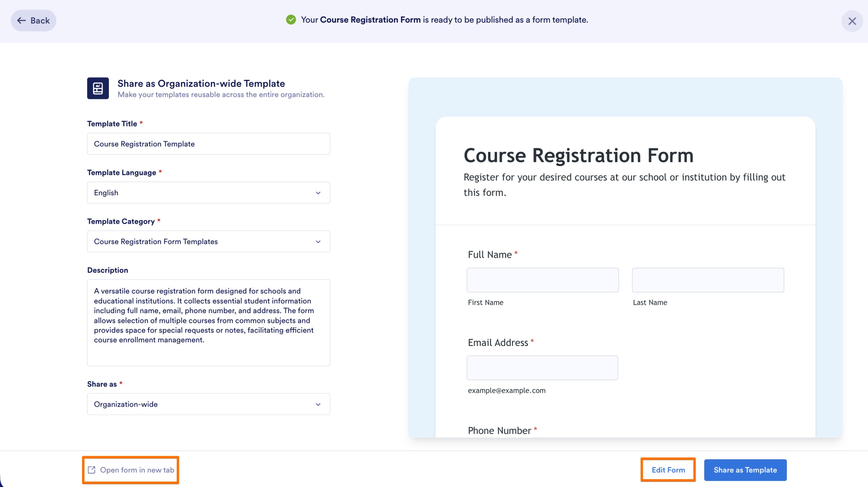Viewport: 868px width, 487px height.
Task: Click inside the Description text area
Action: click(x=208, y=322)
